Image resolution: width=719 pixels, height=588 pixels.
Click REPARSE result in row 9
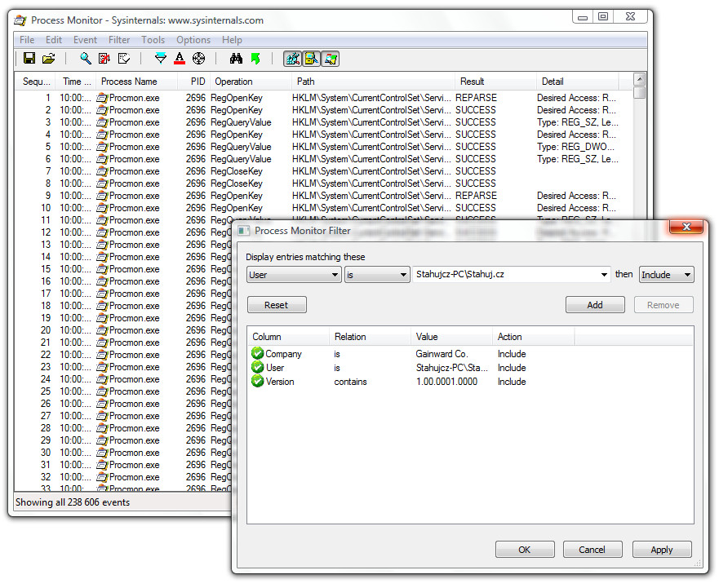point(476,196)
